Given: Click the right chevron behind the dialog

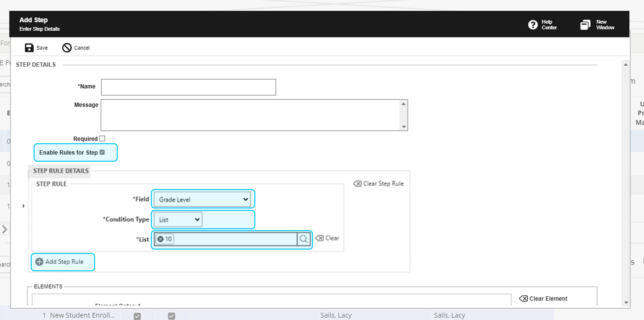Looking at the screenshot, I should click(4, 229).
